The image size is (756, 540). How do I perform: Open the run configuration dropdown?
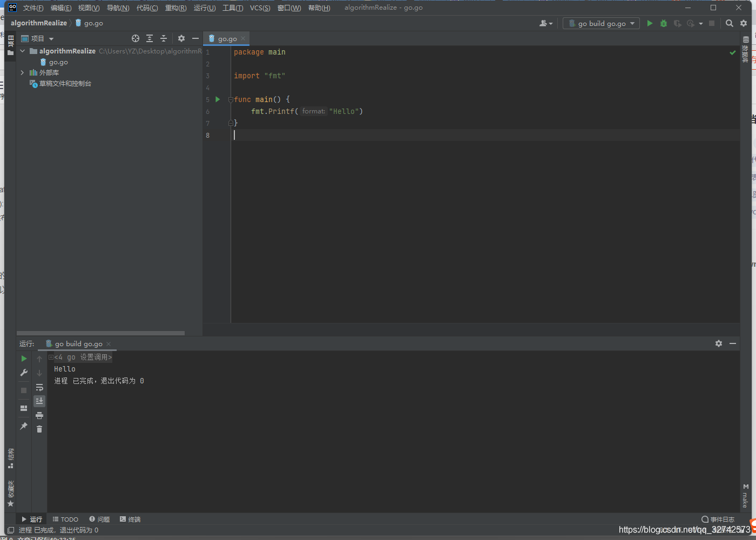601,23
